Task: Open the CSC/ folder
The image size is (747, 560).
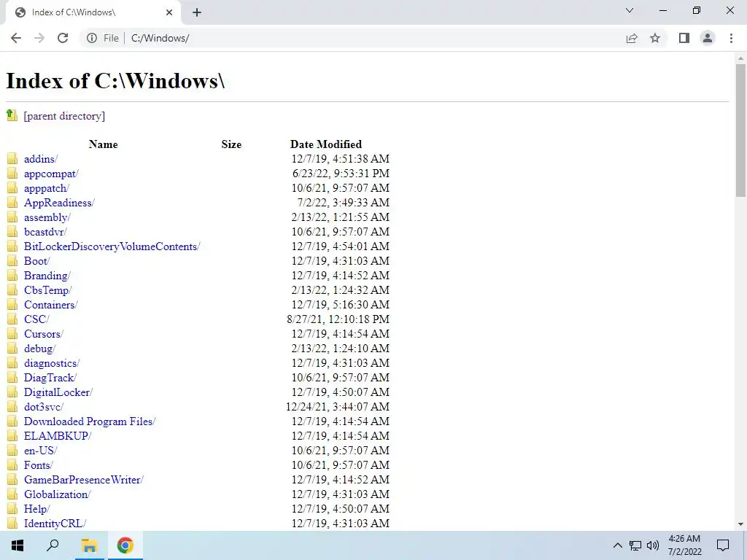Action: [36, 319]
